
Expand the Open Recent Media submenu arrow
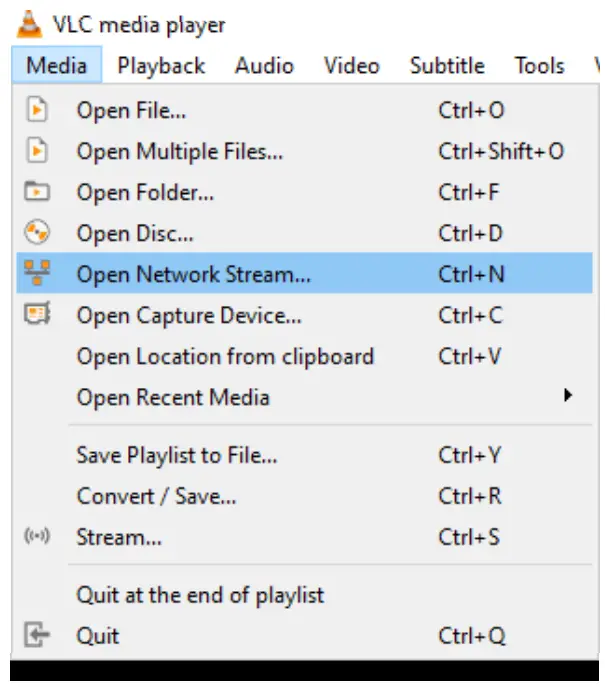(x=568, y=396)
